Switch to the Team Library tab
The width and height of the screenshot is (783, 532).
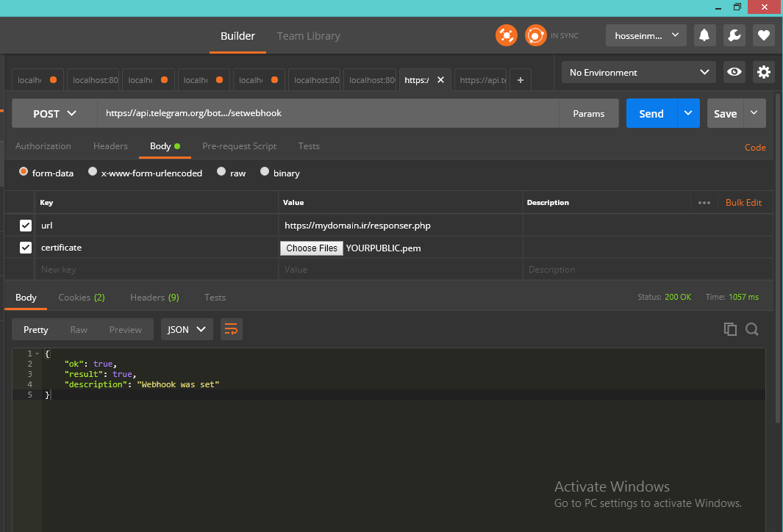pyautogui.click(x=309, y=36)
